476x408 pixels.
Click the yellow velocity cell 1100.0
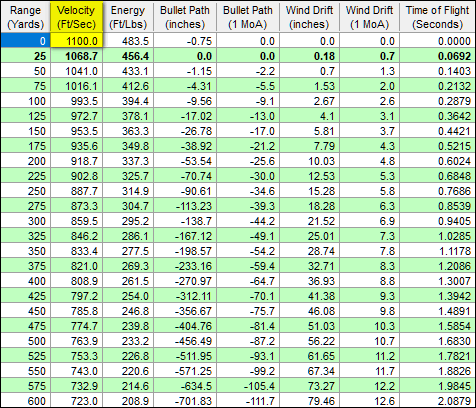click(x=76, y=41)
